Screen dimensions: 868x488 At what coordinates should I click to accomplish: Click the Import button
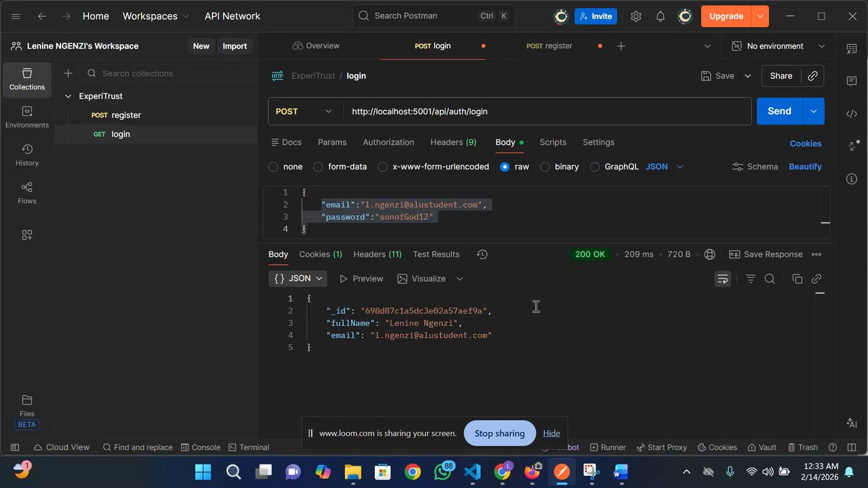pyautogui.click(x=235, y=46)
